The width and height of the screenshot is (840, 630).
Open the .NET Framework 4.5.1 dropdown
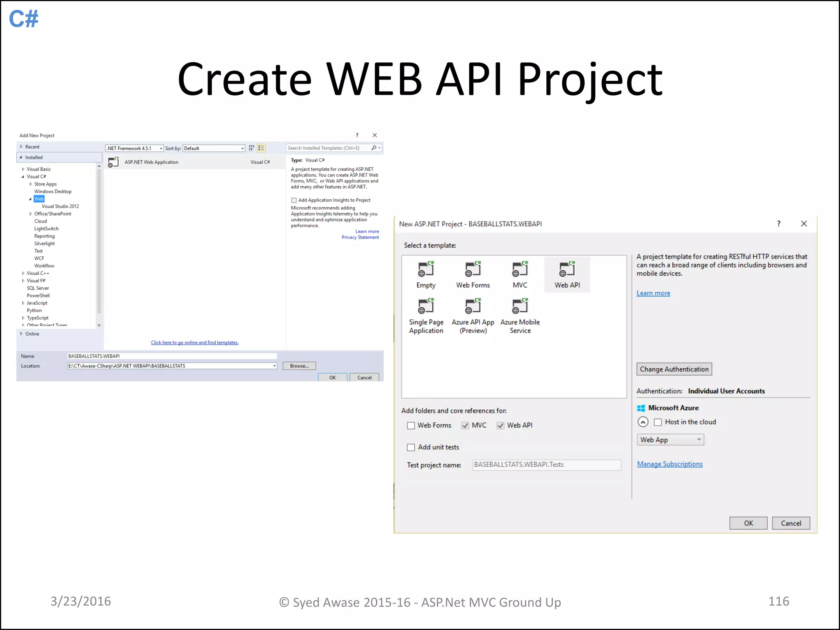click(x=135, y=148)
